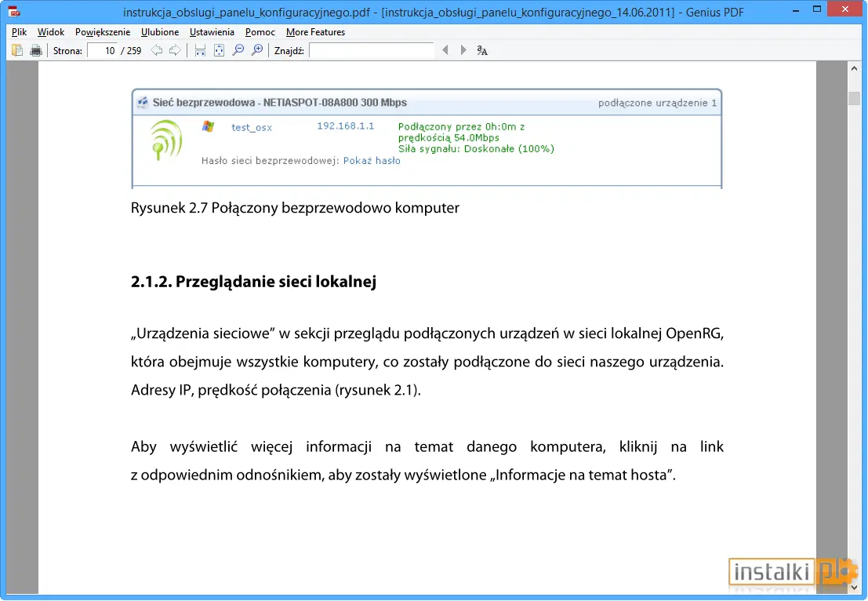Click the page number input field
Image resolution: width=868 pixels, height=601 pixels.
(x=103, y=51)
